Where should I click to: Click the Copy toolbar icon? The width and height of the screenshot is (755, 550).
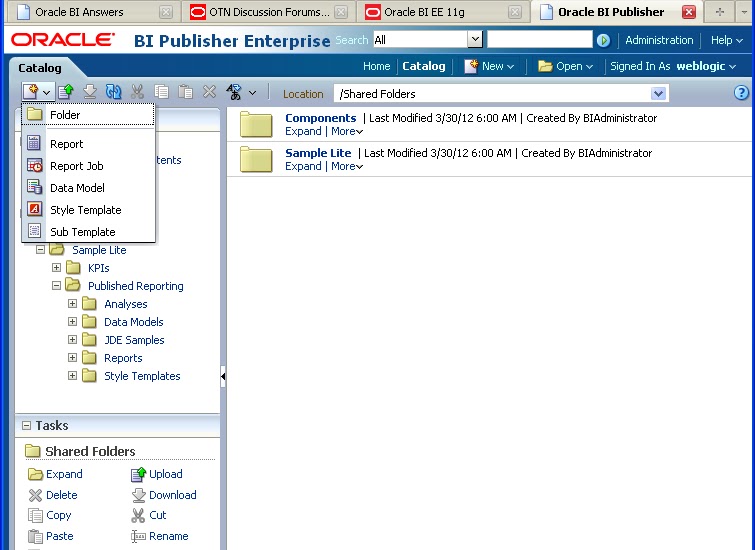(x=161, y=91)
